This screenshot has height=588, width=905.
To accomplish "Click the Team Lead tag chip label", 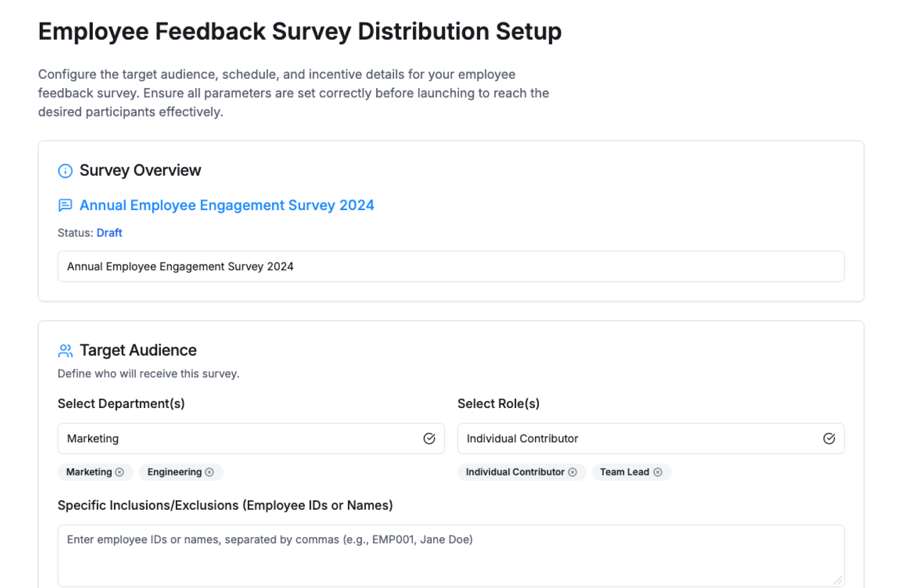I will click(624, 472).
